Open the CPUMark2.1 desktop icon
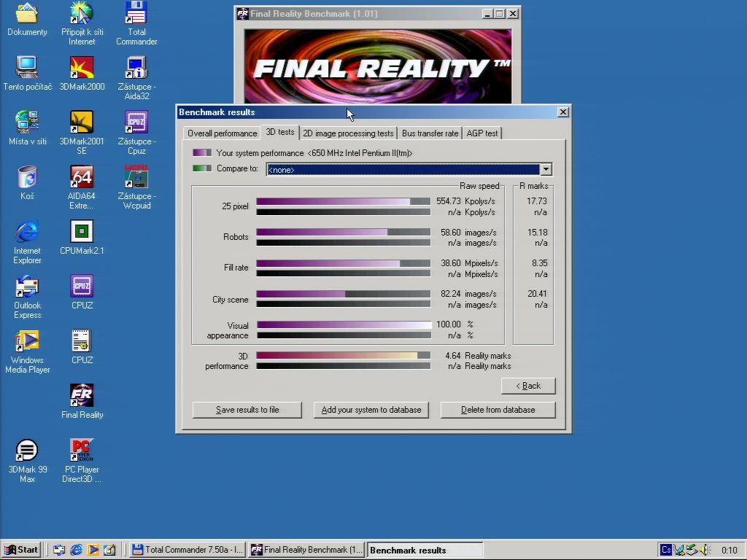The height and width of the screenshot is (560, 747). [x=82, y=237]
